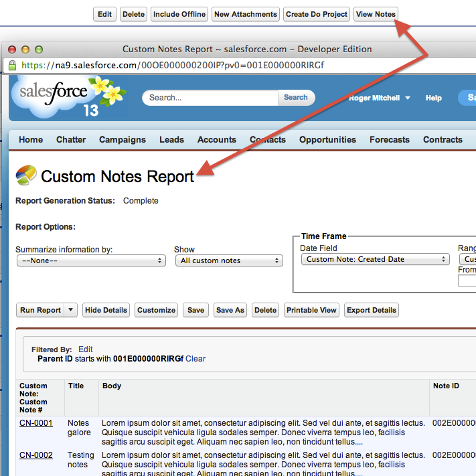Open the Show All custom notes dropdown
Viewport: 476px width, 476px height.
pyautogui.click(x=229, y=260)
